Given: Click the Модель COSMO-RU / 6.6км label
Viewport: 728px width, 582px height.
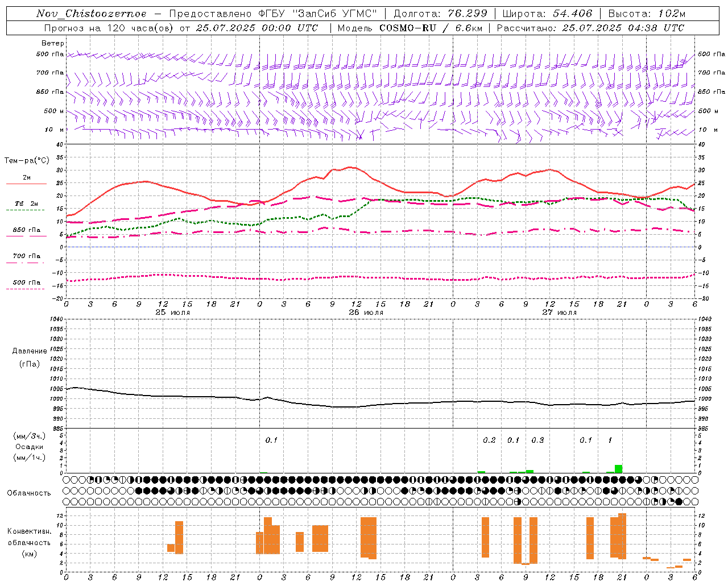Looking at the screenshot, I should (410, 28).
